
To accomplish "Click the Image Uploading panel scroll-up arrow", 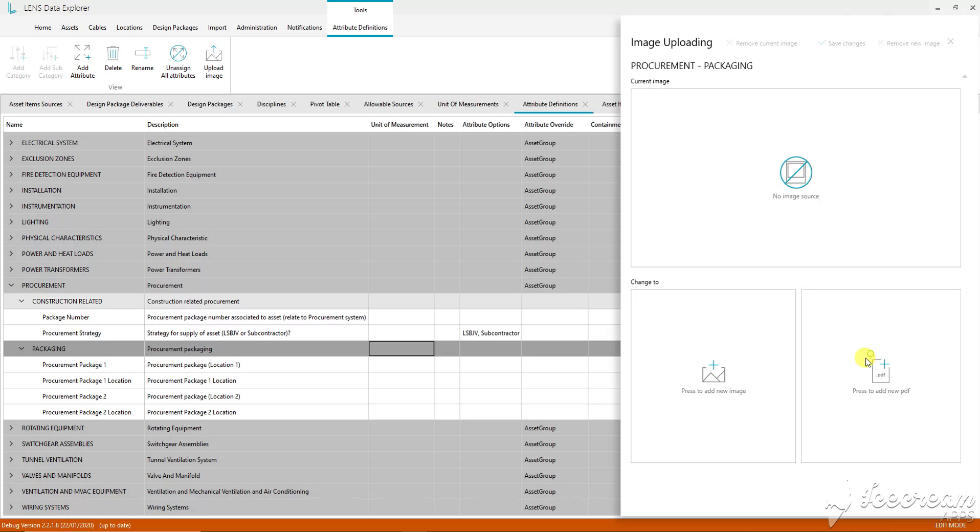I will click(x=965, y=76).
